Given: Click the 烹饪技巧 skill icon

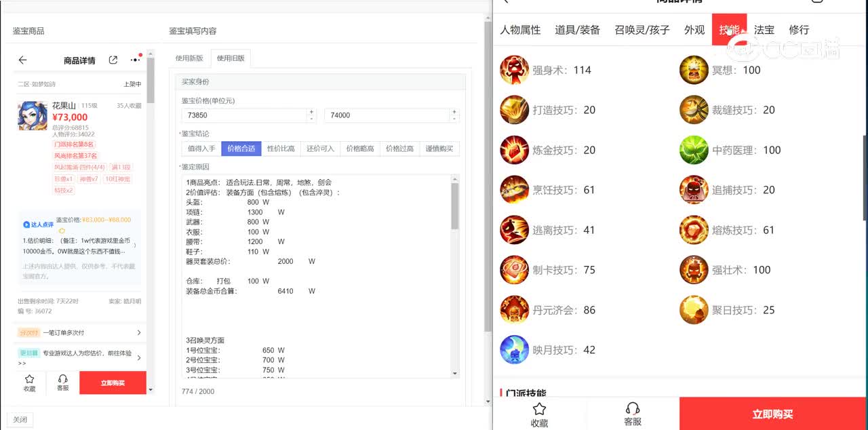Looking at the screenshot, I should click(515, 190).
